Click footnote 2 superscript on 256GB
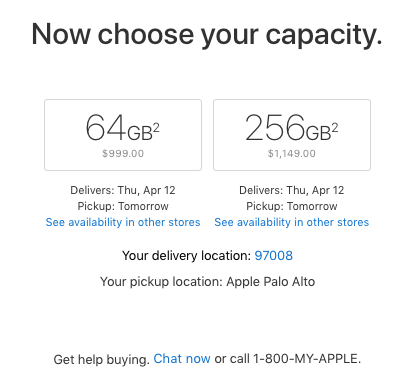Image resolution: width=407 pixels, height=387 pixels. 335,128
